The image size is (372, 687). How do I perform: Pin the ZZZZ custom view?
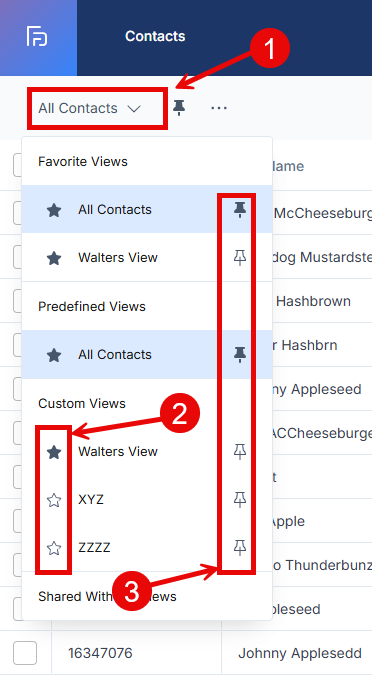tap(239, 548)
